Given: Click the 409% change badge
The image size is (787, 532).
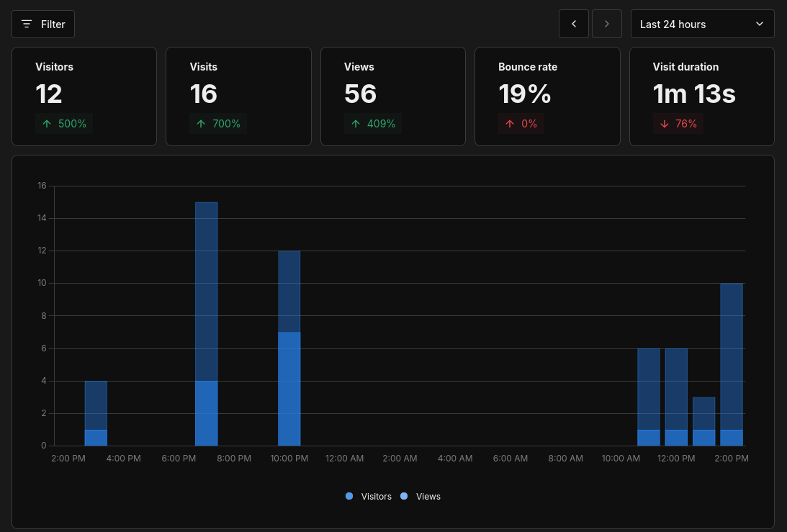Looking at the screenshot, I should click(x=373, y=124).
